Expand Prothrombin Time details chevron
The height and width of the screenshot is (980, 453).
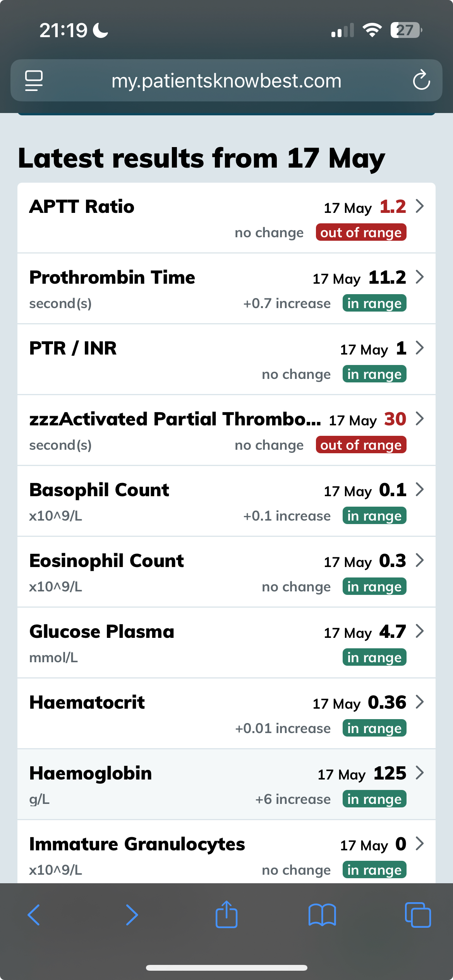click(x=420, y=277)
